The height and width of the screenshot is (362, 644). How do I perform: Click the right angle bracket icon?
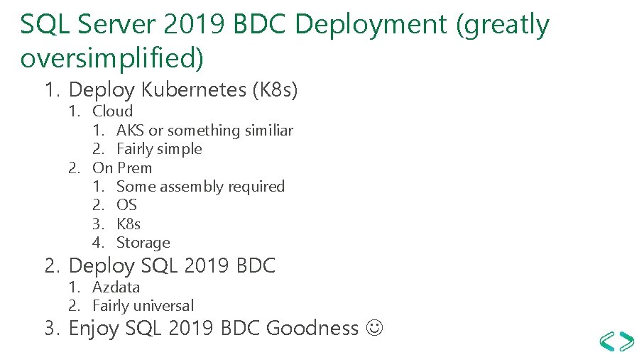coord(626,341)
